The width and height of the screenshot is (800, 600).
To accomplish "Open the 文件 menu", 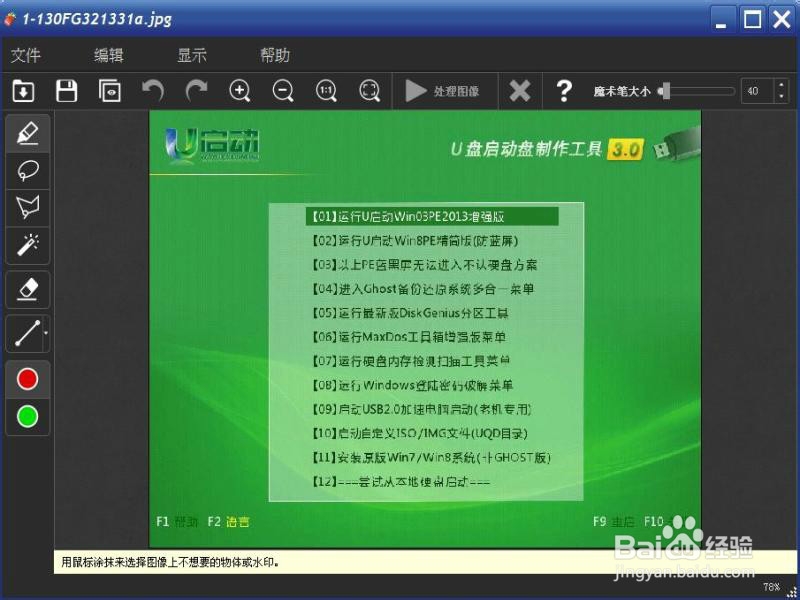I will (x=28, y=55).
